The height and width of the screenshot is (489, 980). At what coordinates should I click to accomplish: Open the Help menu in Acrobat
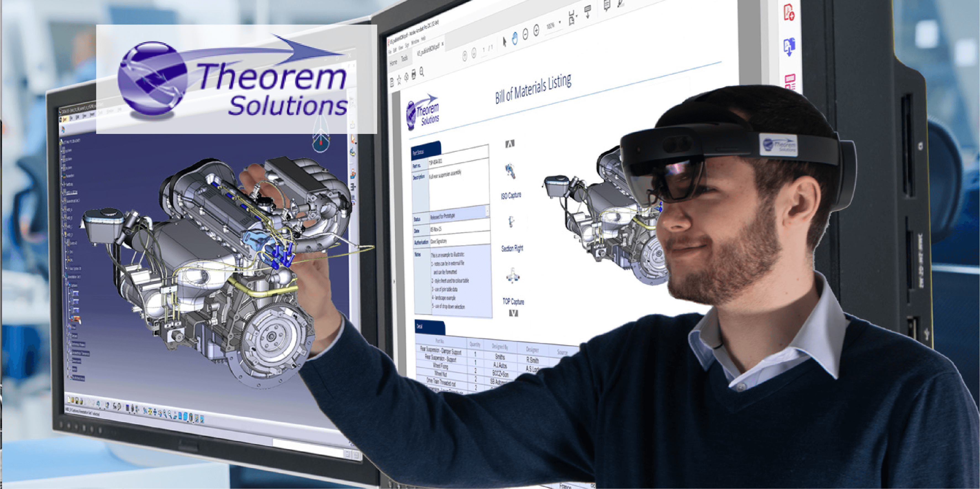point(423,38)
